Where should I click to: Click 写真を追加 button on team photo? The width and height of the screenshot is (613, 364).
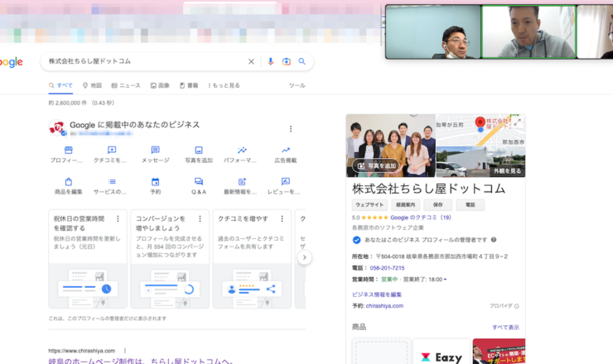(376, 165)
